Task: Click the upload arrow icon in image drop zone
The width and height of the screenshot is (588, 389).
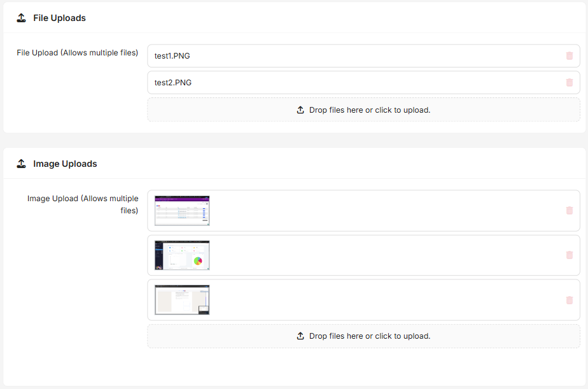Action: (300, 336)
